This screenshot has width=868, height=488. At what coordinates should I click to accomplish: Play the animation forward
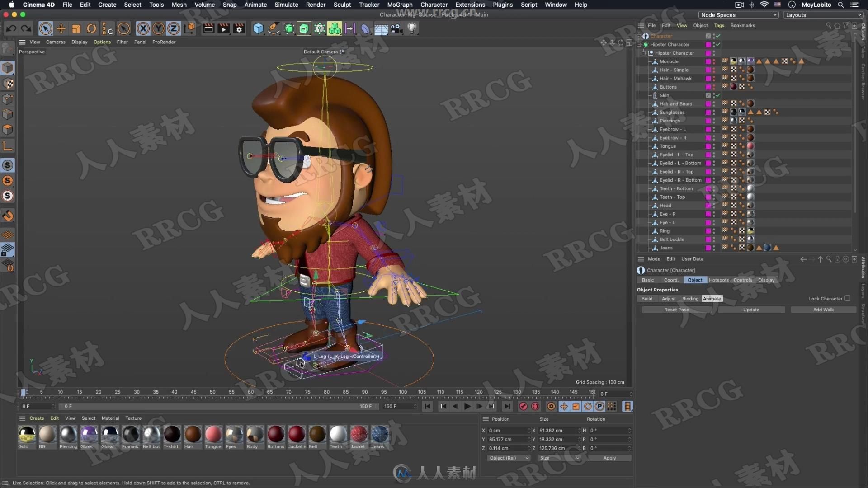467,406
